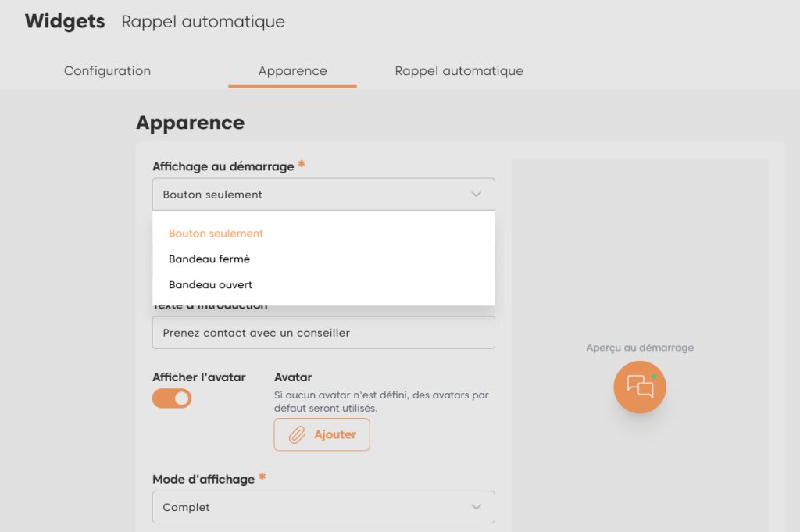
Task: Click the Aperçu au démarrage label
Action: click(x=640, y=348)
